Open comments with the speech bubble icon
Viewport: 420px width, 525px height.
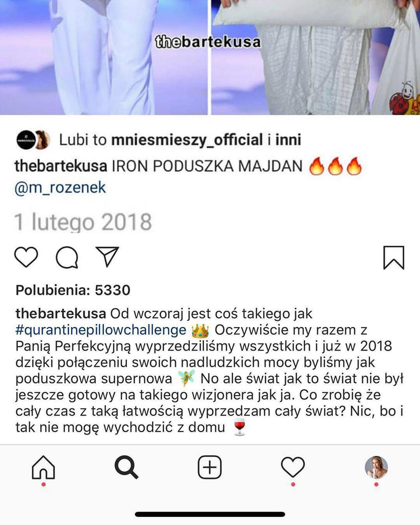(67, 257)
